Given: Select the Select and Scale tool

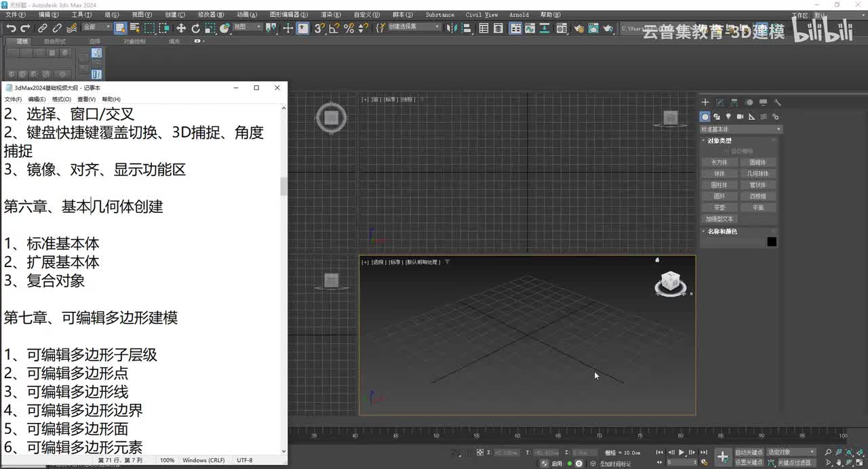Looking at the screenshot, I should pos(210,28).
